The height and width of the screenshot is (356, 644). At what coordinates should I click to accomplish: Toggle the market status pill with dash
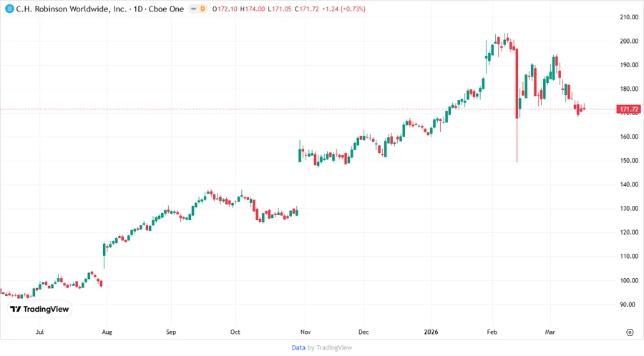(x=193, y=9)
